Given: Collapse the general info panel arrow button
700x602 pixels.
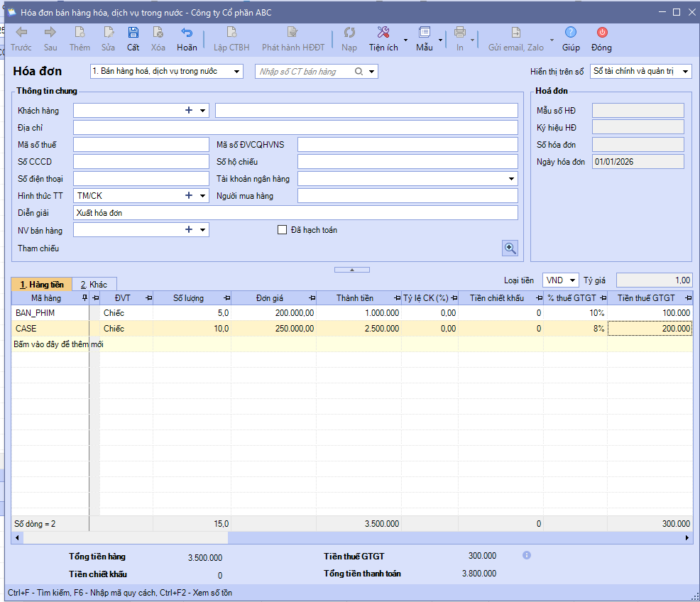Looking at the screenshot, I should click(x=351, y=269).
